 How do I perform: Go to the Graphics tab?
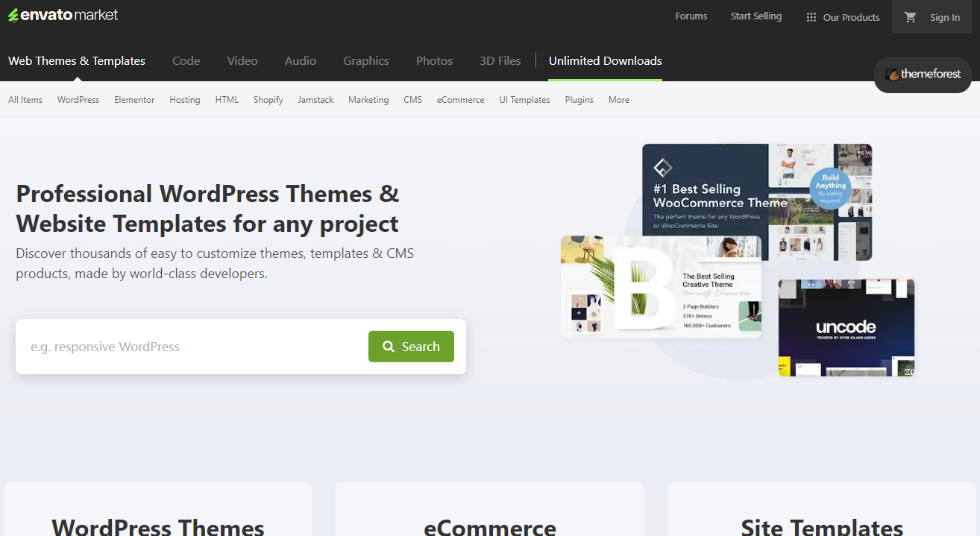[x=366, y=61]
